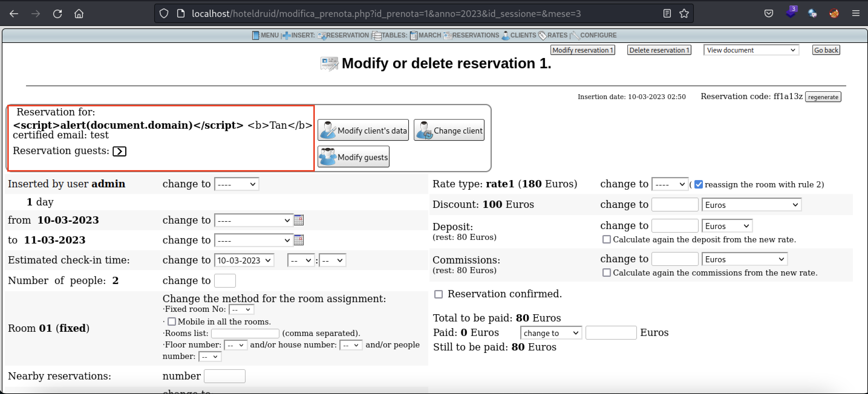The image size is (868, 394).
Task: Insert a new RESERVATION
Action: tap(343, 35)
